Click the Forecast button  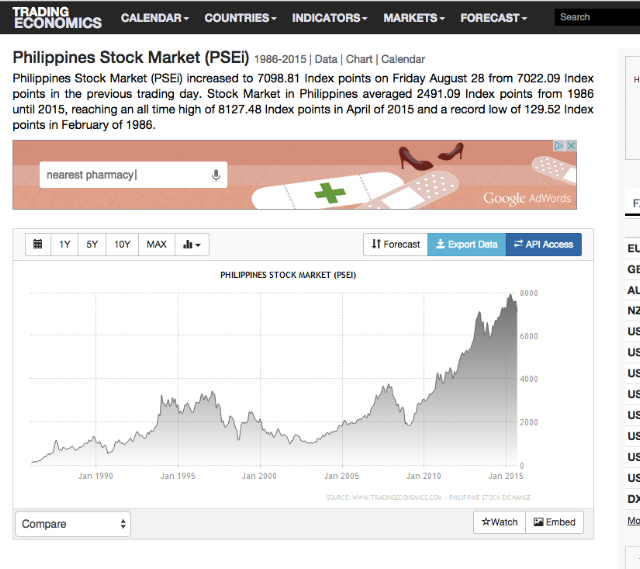click(395, 244)
